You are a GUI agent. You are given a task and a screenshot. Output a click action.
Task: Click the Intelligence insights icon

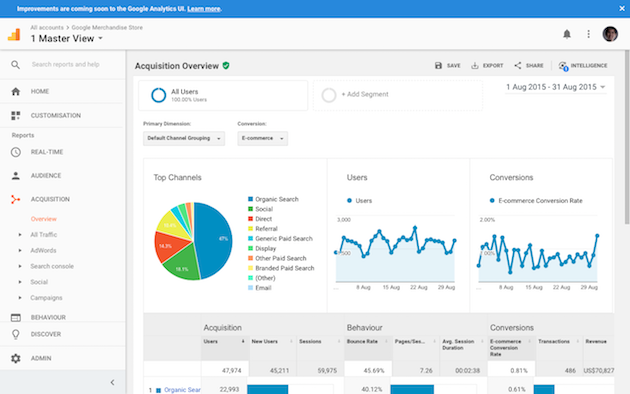click(563, 66)
